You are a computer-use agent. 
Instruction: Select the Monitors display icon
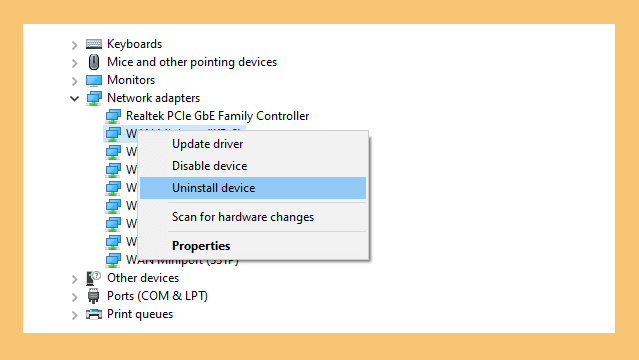94,80
